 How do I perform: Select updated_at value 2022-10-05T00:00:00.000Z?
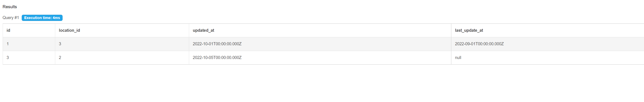[x=217, y=58]
